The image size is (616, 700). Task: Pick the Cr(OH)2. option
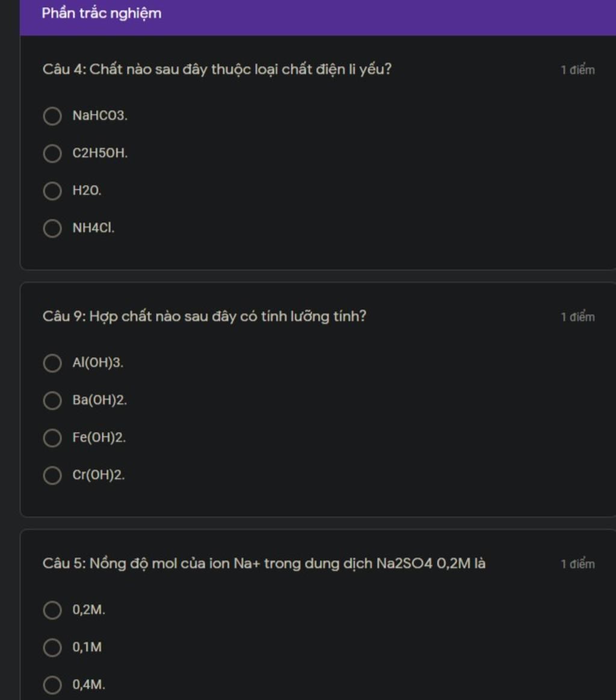[x=52, y=476]
